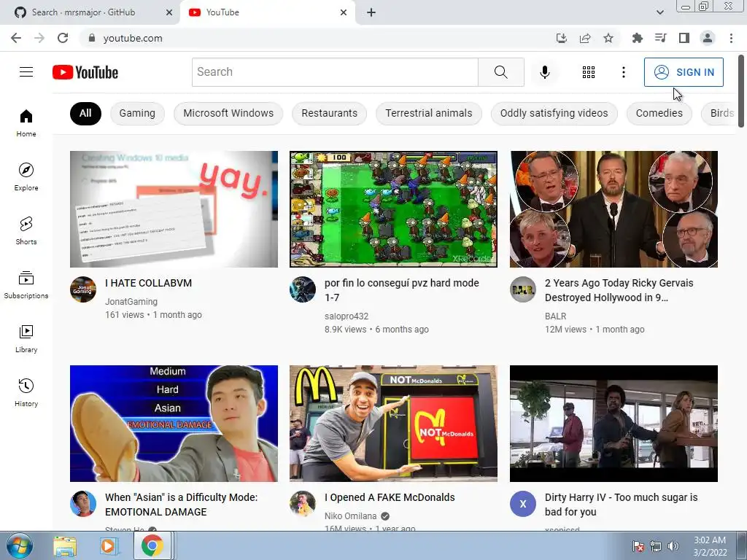
Task: Open media player from taskbar
Action: (x=108, y=545)
